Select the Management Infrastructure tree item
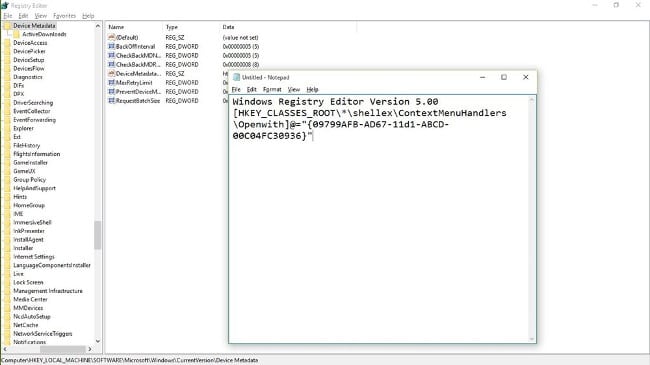This screenshot has width=650, height=365. tap(48, 291)
